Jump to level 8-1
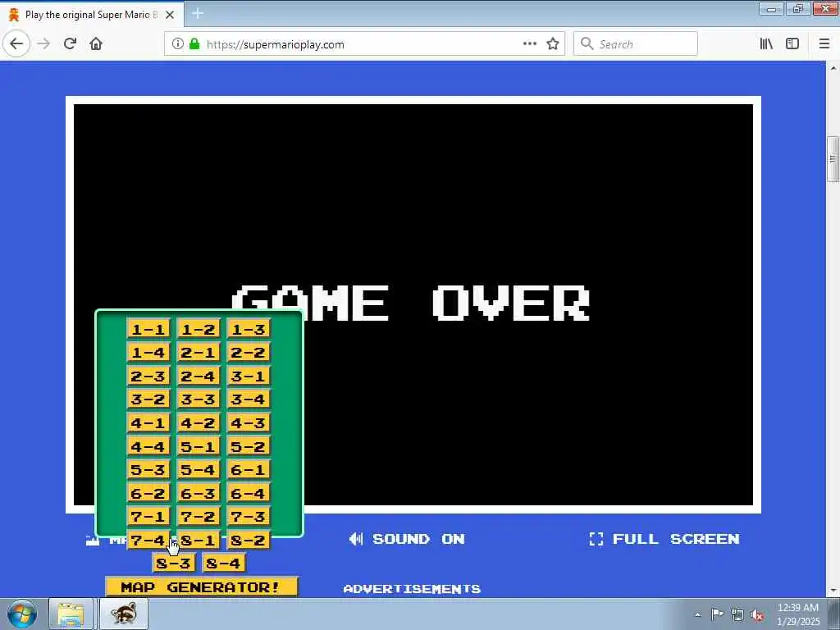Viewport: 840px width, 630px height. pyautogui.click(x=199, y=540)
